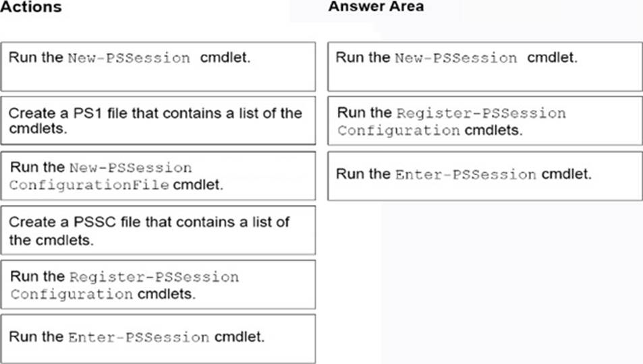The width and height of the screenshot is (643, 364).
Task: Click Enter-PSSession code text in Actions list
Action: pyautogui.click(x=138, y=337)
